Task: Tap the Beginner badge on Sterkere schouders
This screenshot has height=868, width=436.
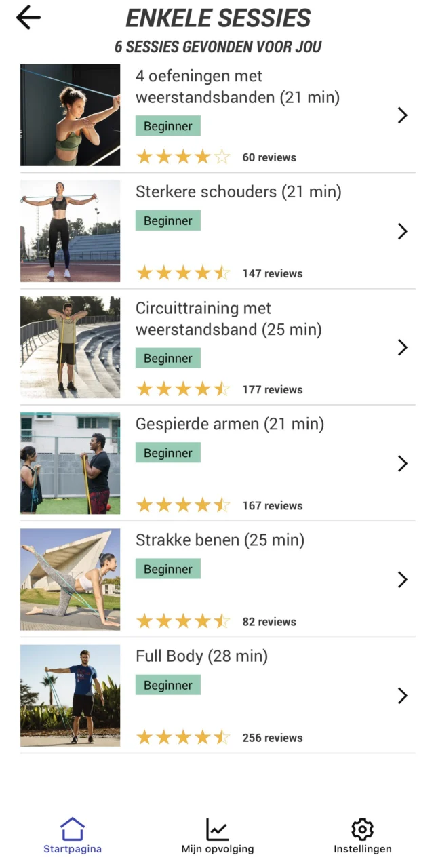Action: click(167, 221)
